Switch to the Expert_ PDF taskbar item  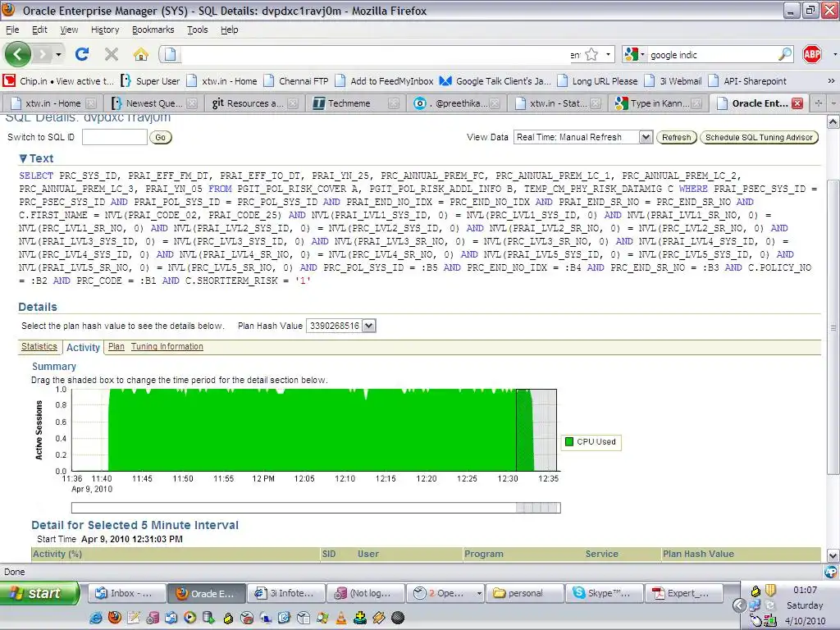point(683,593)
